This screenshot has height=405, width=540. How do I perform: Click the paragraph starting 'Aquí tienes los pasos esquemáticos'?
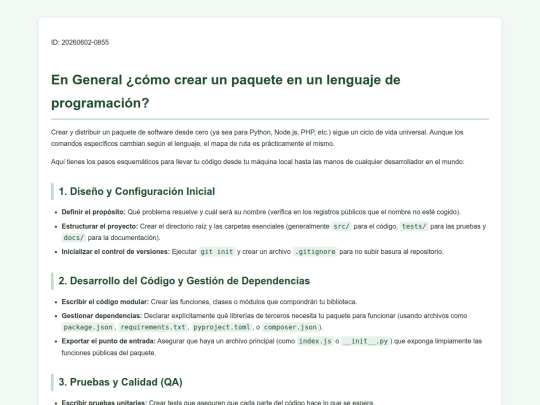pos(258,162)
